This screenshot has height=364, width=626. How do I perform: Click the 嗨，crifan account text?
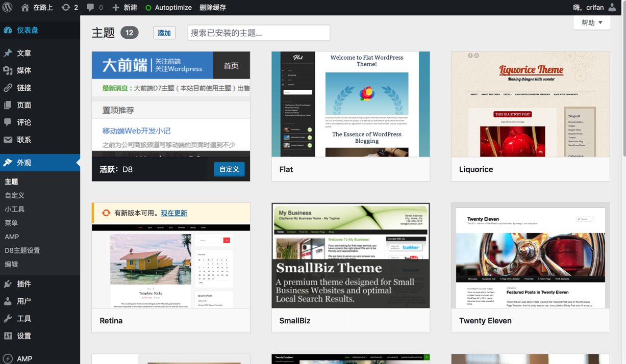[588, 8]
